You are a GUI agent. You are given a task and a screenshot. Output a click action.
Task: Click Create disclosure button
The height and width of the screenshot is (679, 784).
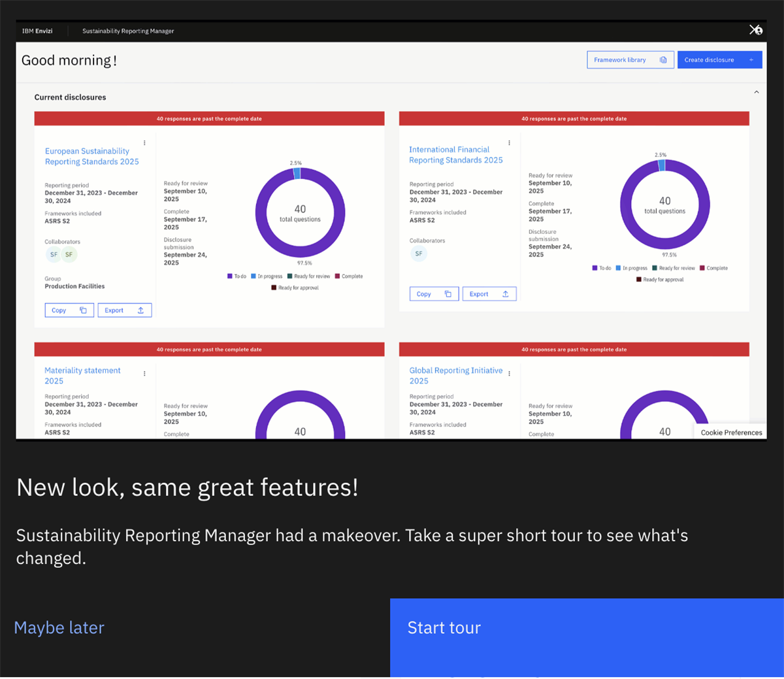(x=719, y=60)
